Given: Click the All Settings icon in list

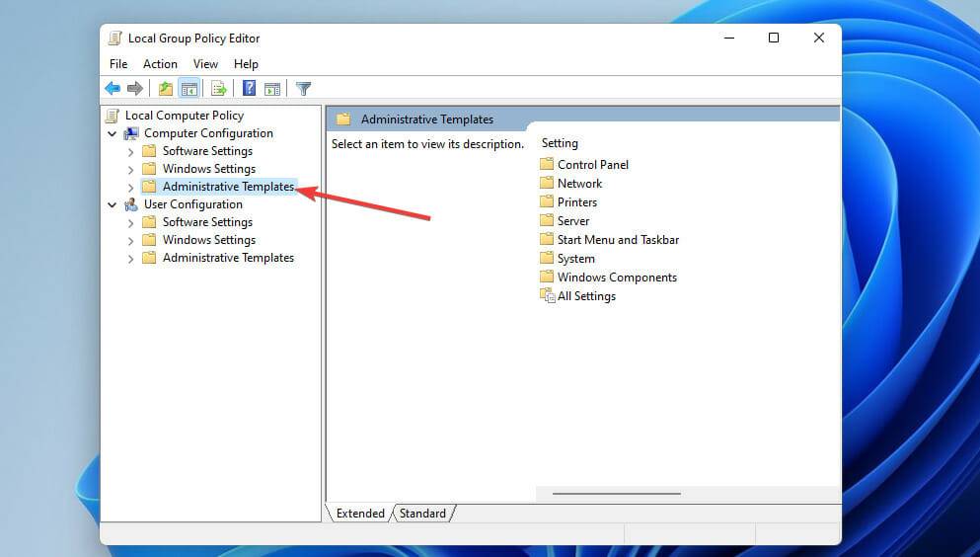Looking at the screenshot, I should pyautogui.click(x=548, y=296).
